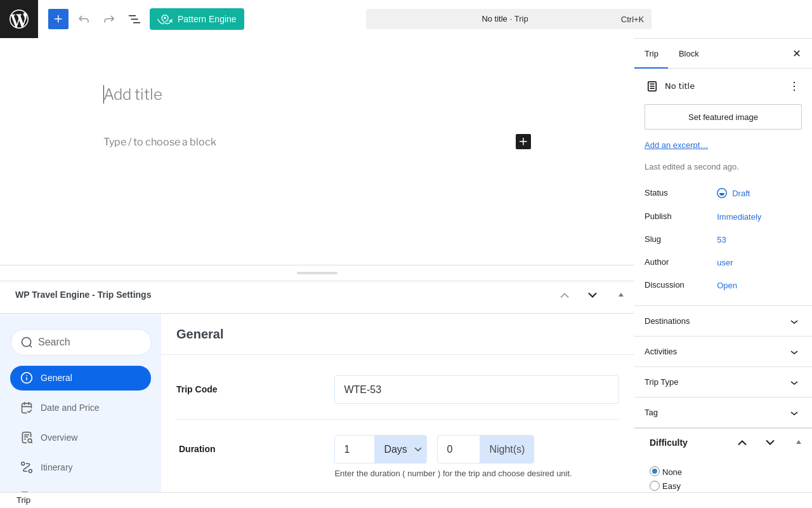Click the redo arrow icon

pyautogui.click(x=109, y=19)
